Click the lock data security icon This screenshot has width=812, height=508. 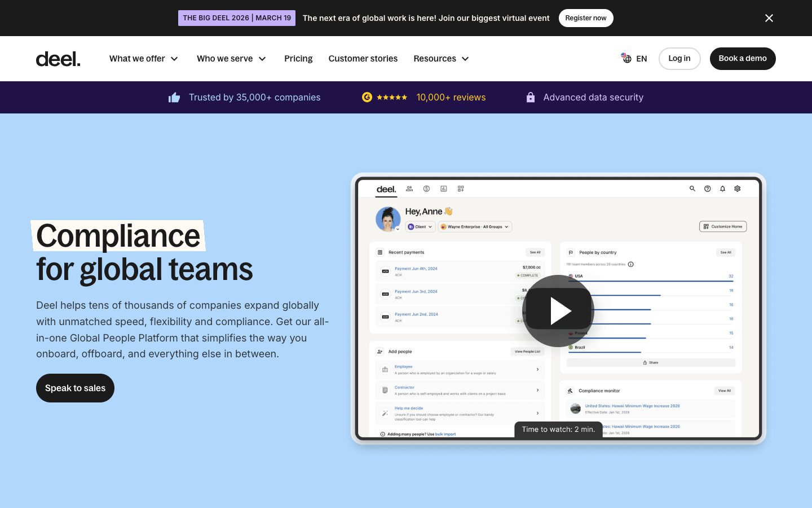[x=530, y=98]
